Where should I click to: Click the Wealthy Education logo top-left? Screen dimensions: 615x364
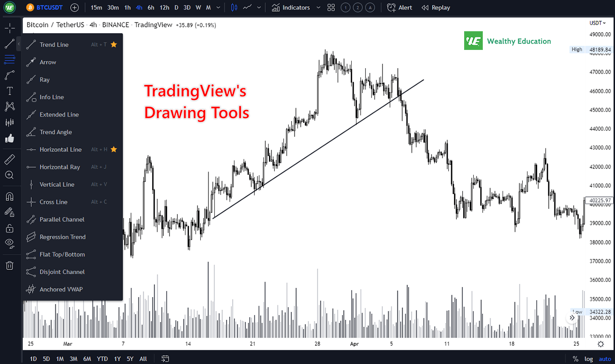coord(9,8)
